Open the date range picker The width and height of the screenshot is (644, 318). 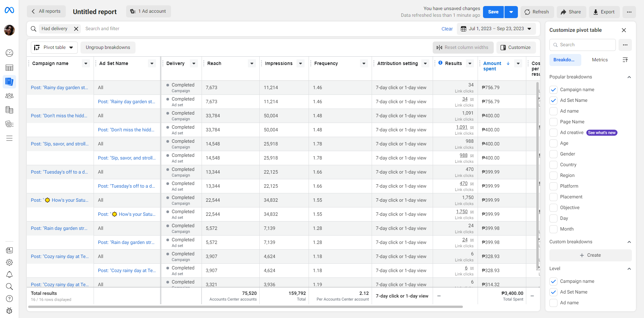[x=496, y=29]
